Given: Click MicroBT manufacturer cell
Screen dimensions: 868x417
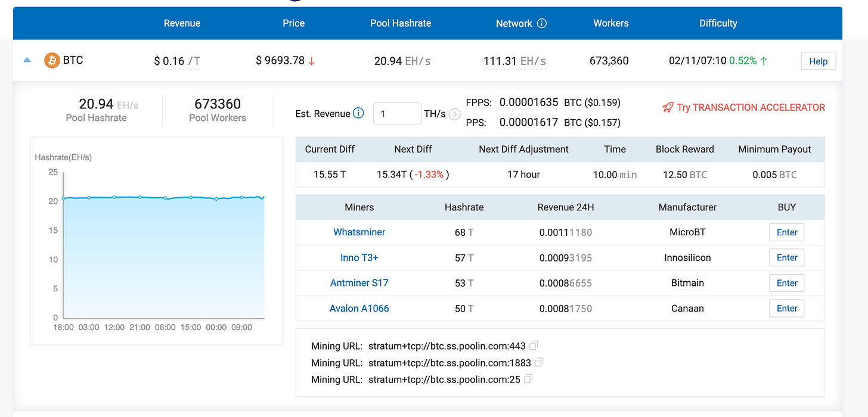Looking at the screenshot, I should (x=687, y=232).
